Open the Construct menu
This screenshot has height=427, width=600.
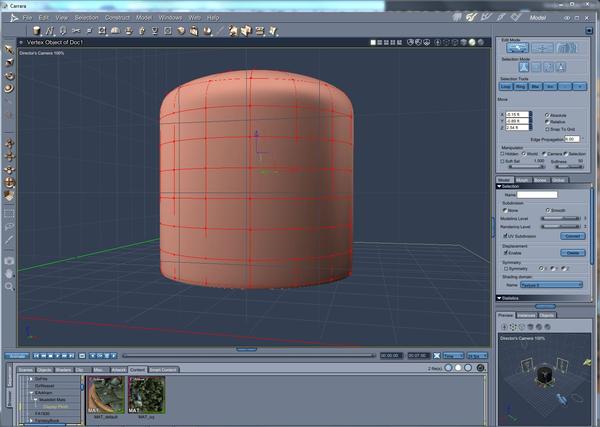coord(117,17)
